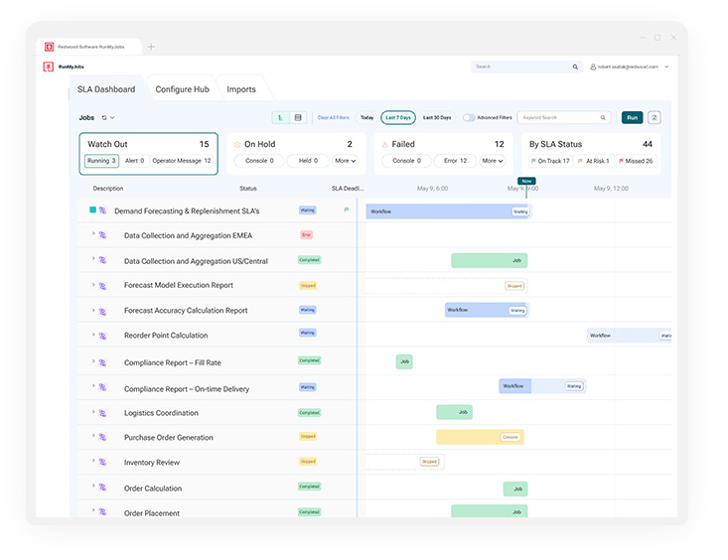Image resolution: width=728 pixels, height=560 pixels.
Task: Click the Now marker on the timeline
Action: point(526,181)
